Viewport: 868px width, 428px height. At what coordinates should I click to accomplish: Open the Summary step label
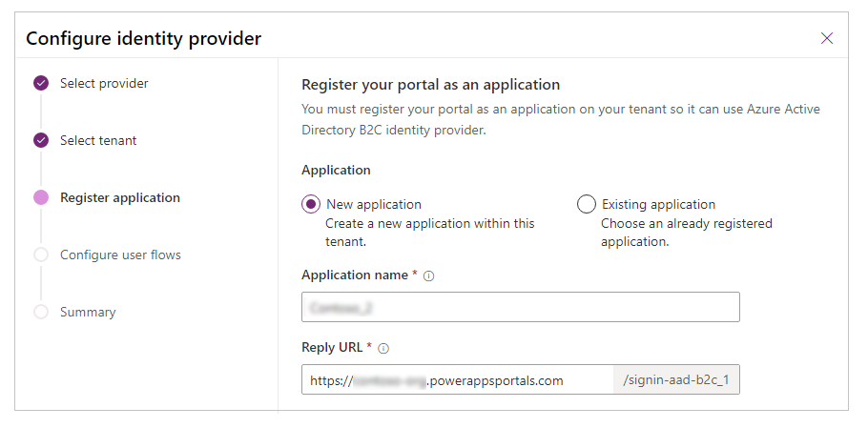(x=88, y=313)
